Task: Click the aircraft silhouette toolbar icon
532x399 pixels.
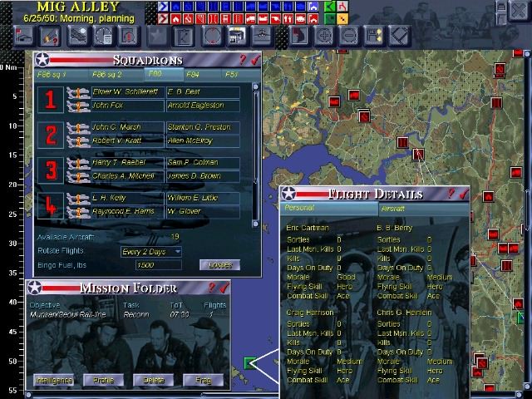Action: click(261, 36)
